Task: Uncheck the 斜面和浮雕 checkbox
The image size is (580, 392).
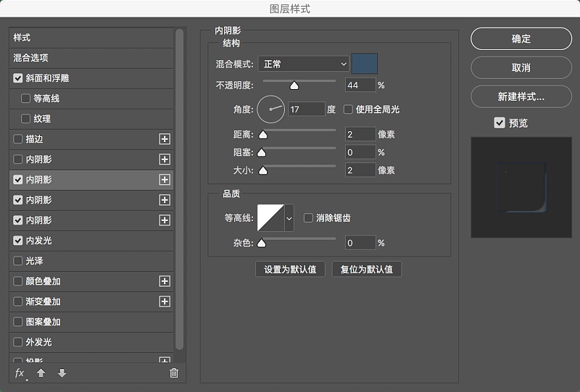Action: click(x=17, y=78)
